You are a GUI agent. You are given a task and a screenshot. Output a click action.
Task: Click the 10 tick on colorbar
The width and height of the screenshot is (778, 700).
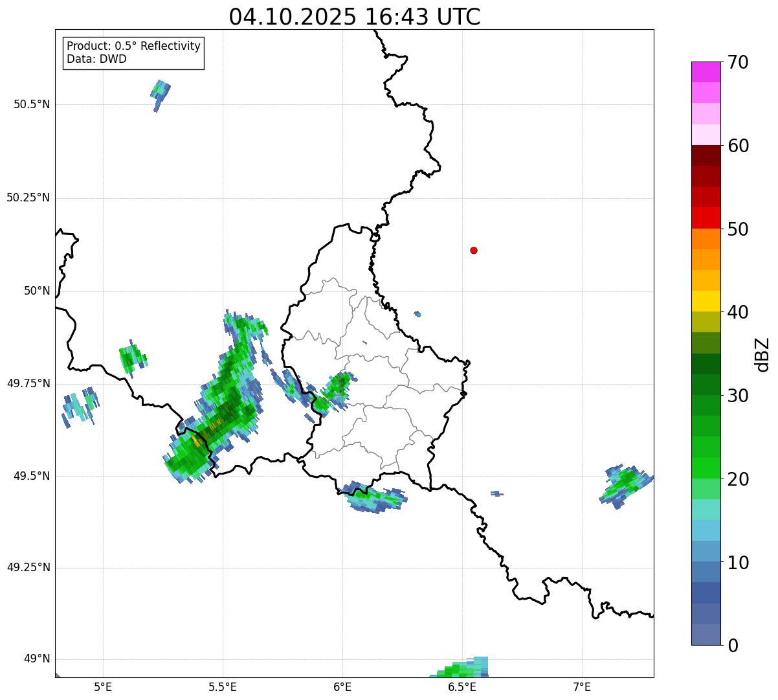pyautogui.click(x=738, y=563)
